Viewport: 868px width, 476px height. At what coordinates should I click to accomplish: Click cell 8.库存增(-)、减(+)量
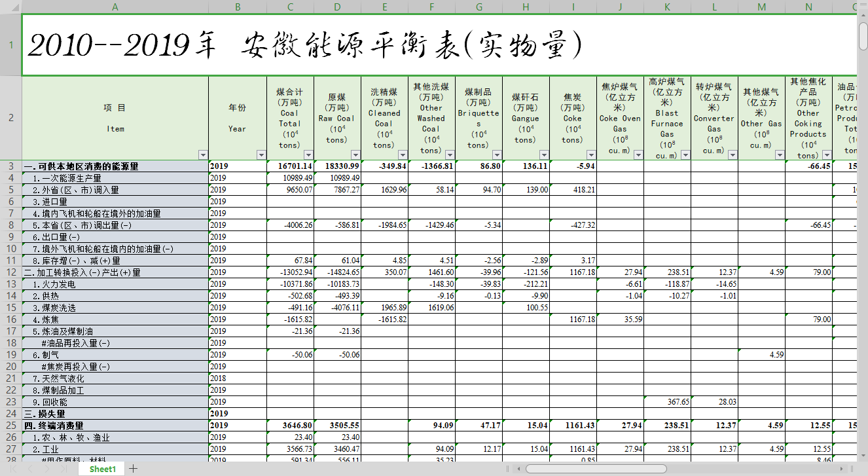click(115, 261)
